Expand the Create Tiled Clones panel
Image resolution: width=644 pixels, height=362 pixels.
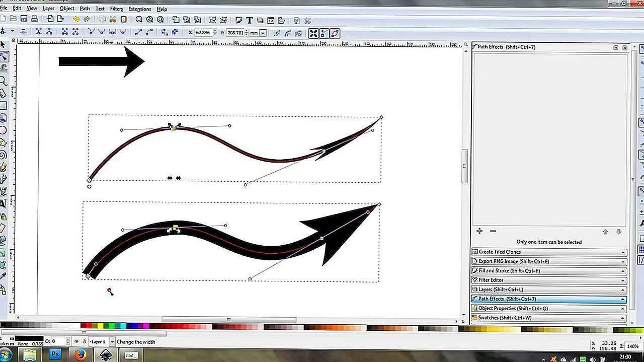(x=549, y=252)
